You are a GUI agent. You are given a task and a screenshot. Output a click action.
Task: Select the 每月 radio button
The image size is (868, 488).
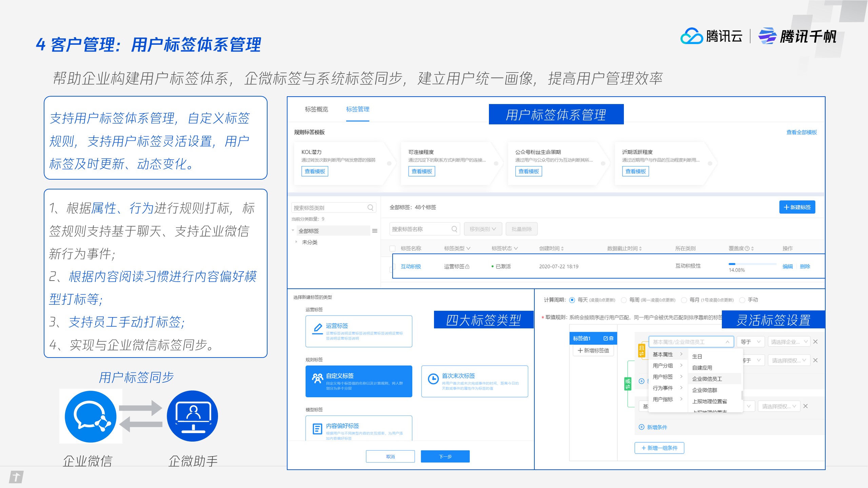pyautogui.click(x=684, y=300)
